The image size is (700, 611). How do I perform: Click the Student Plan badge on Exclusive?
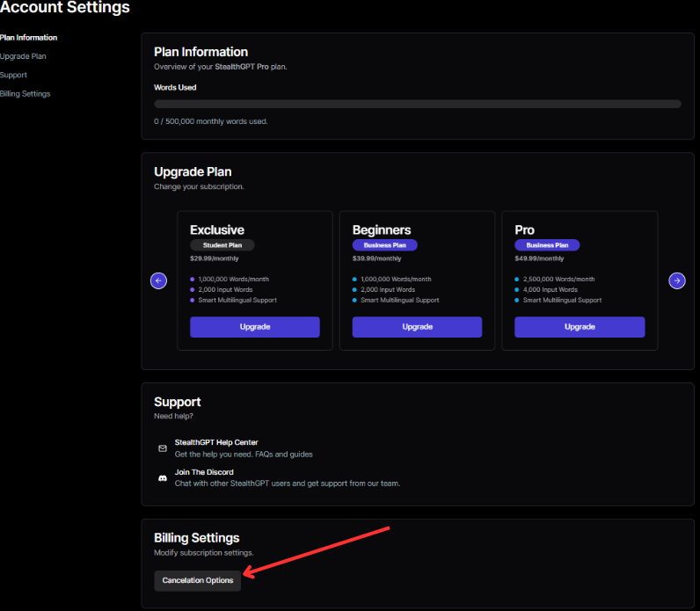(222, 245)
